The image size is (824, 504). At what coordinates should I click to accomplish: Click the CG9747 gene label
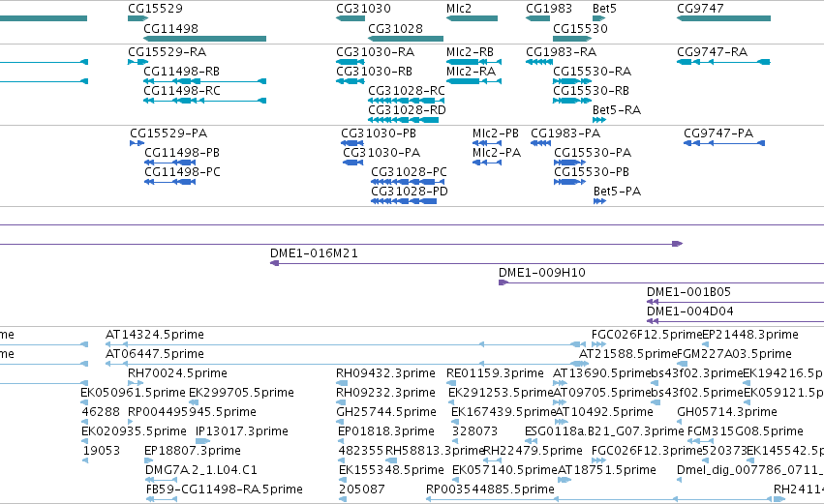click(x=700, y=9)
